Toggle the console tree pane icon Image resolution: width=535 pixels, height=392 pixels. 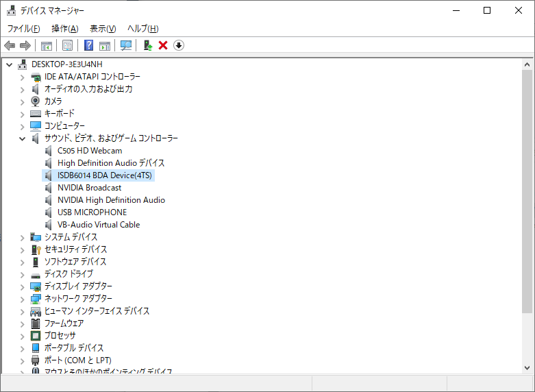(x=47, y=45)
